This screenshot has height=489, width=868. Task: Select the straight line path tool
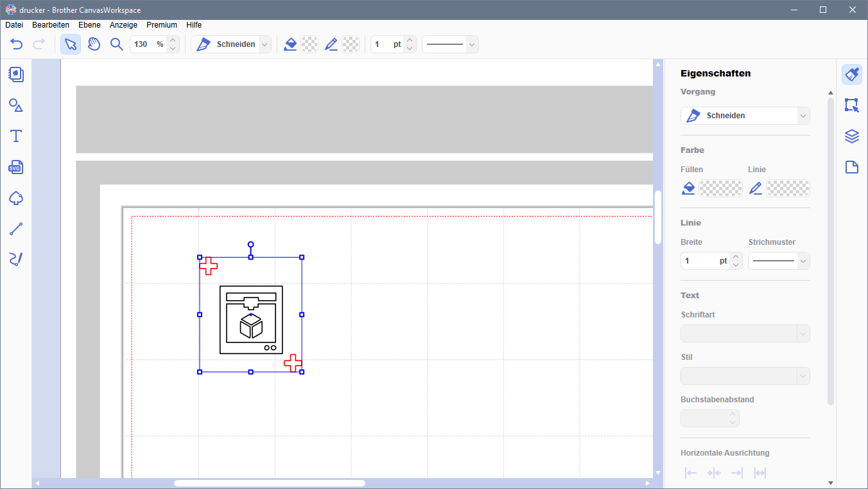click(16, 229)
